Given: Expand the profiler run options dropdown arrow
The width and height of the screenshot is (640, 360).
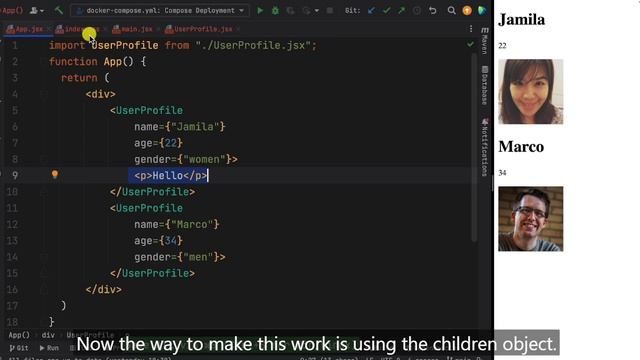Looking at the screenshot, I should [x=317, y=10].
